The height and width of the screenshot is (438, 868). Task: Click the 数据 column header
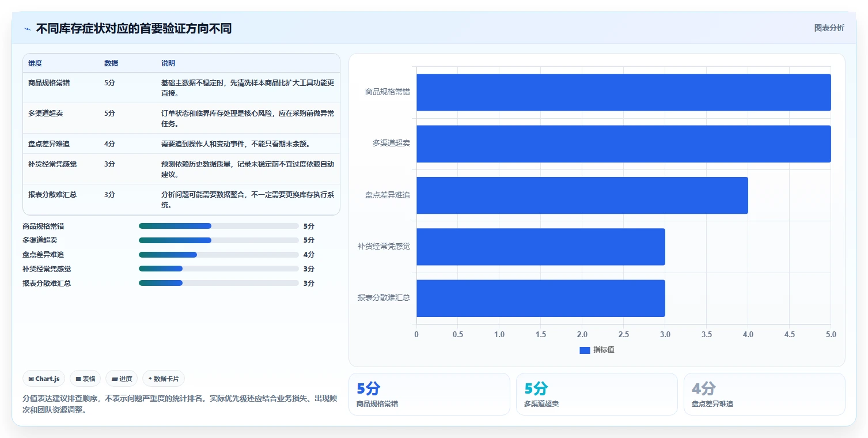[111, 63]
